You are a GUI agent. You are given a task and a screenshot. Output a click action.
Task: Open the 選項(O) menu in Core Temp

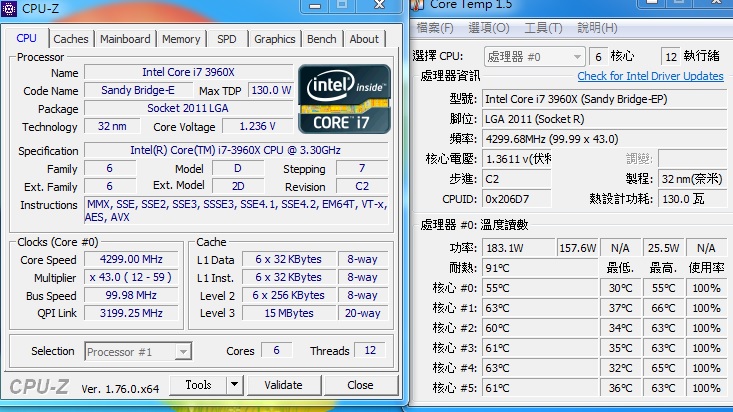pos(489,28)
